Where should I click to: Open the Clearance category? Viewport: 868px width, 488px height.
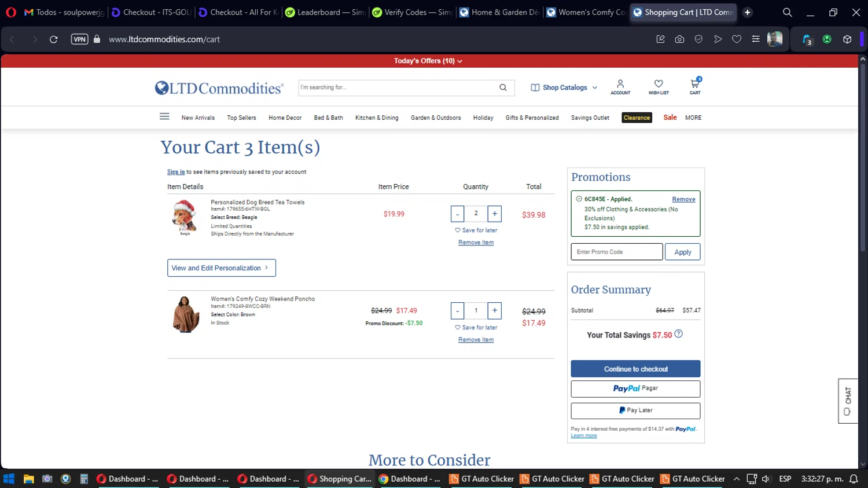click(637, 118)
